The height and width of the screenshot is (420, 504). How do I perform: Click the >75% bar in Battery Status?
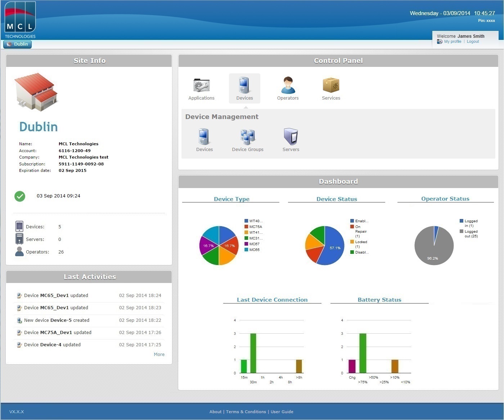tap(363, 353)
